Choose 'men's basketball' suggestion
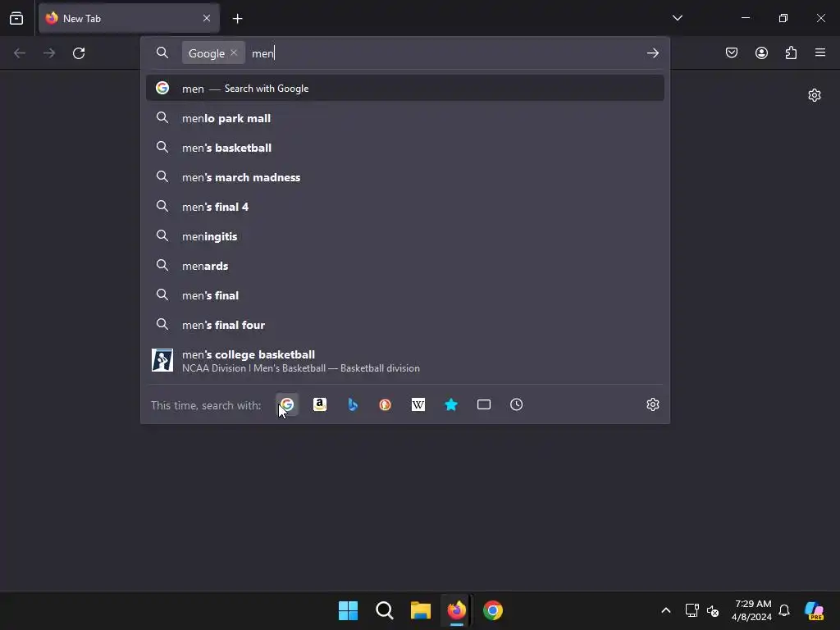Image resolution: width=840 pixels, height=630 pixels. [405, 148]
